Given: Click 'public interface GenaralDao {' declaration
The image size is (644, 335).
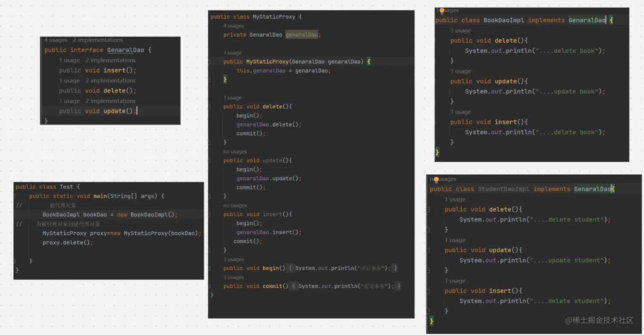Looking at the screenshot, I should click(98, 50).
